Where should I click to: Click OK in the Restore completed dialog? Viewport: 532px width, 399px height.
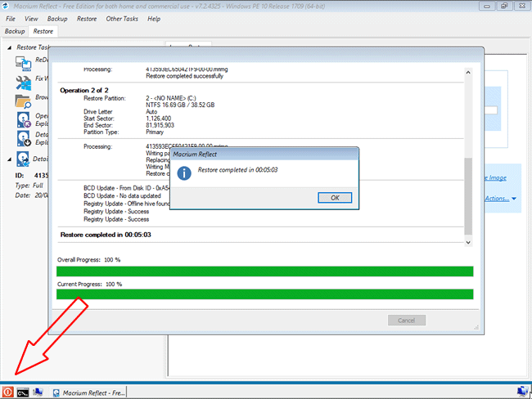335,198
